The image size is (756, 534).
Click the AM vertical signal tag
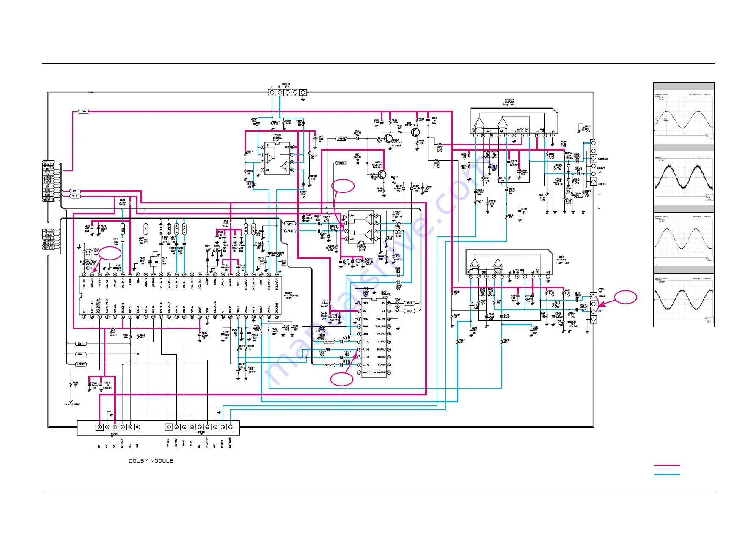(x=146, y=229)
